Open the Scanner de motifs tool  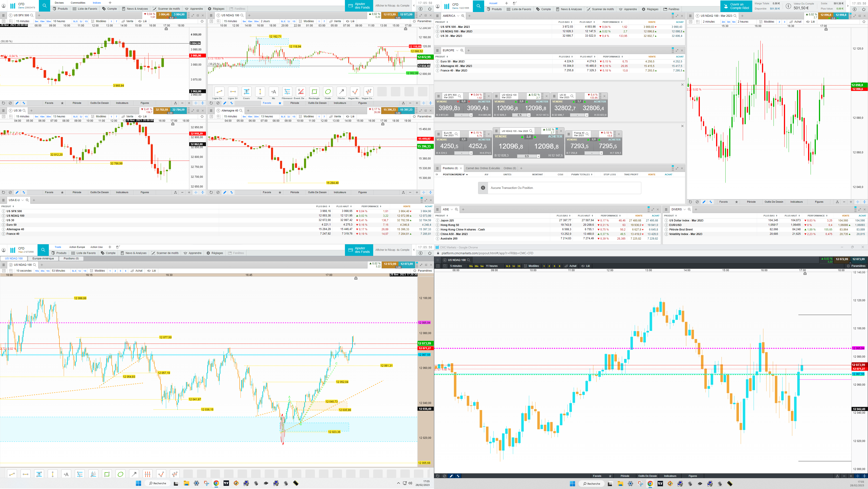[x=166, y=9]
